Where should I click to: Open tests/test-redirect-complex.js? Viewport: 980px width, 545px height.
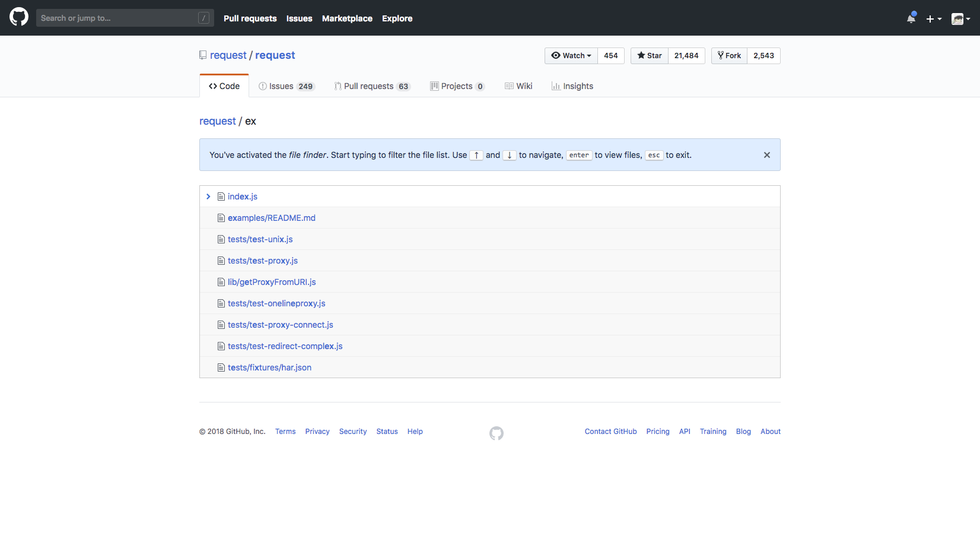coord(285,346)
